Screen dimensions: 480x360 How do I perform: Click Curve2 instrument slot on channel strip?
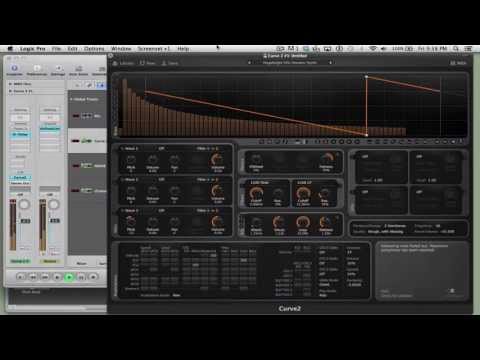tap(20, 178)
